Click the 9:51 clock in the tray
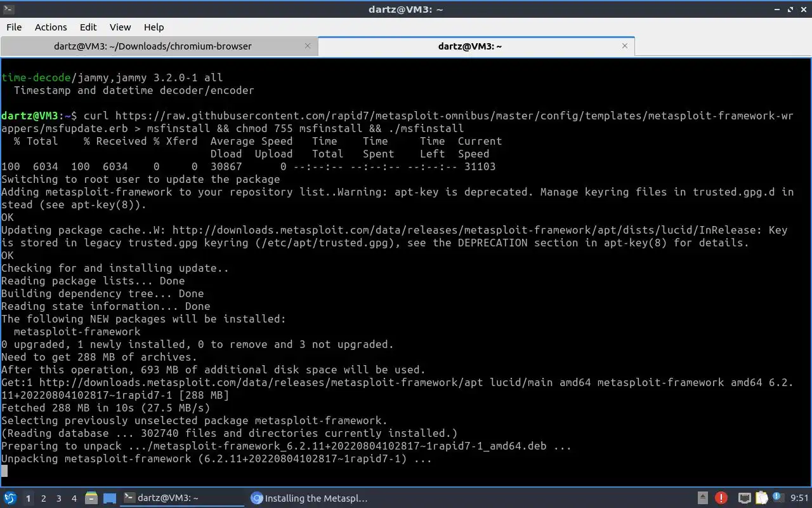The width and height of the screenshot is (812, 508). (x=799, y=498)
